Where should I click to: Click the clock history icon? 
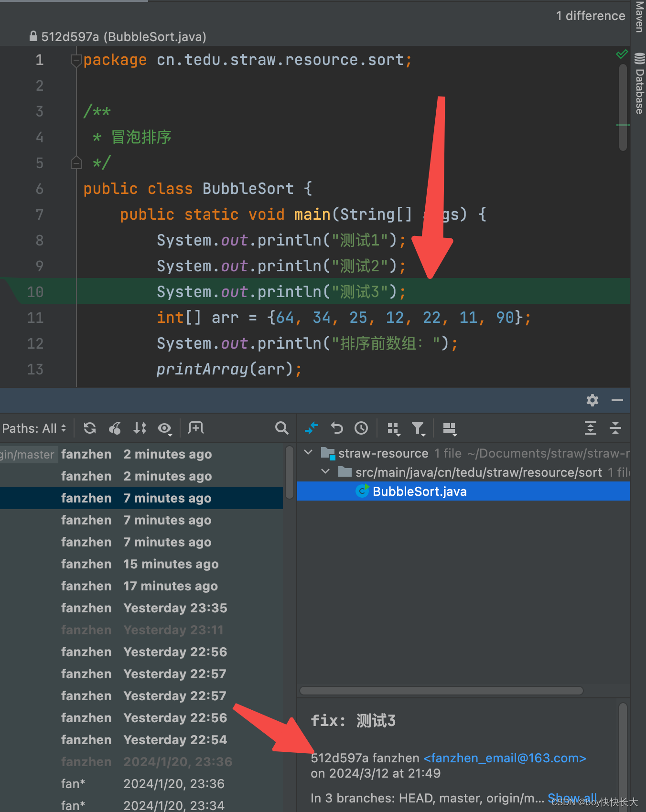(x=361, y=428)
